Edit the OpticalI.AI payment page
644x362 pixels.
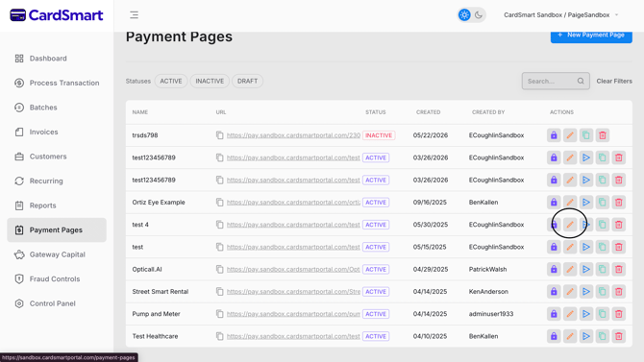click(x=570, y=269)
